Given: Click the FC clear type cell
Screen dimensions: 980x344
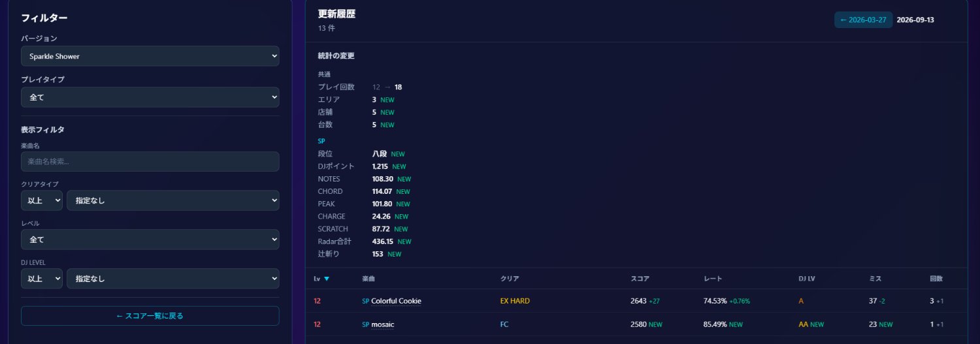Looking at the screenshot, I should click(x=504, y=324).
